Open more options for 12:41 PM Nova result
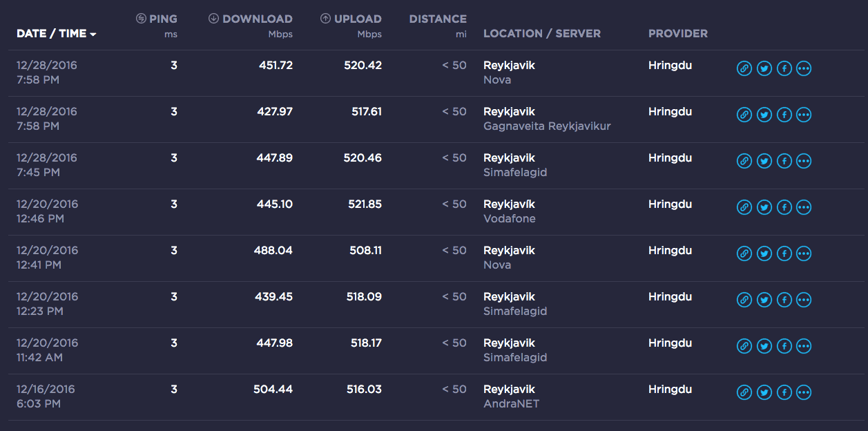The image size is (868, 431). click(804, 253)
